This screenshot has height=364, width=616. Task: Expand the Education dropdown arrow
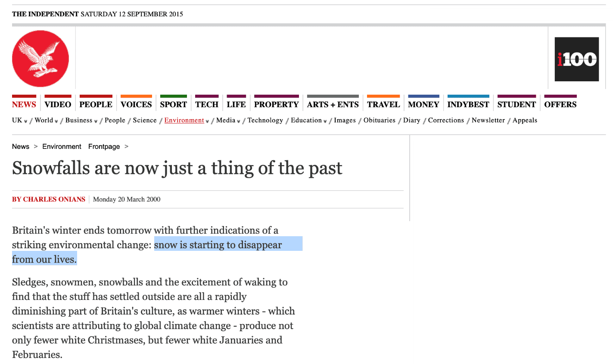(x=325, y=121)
